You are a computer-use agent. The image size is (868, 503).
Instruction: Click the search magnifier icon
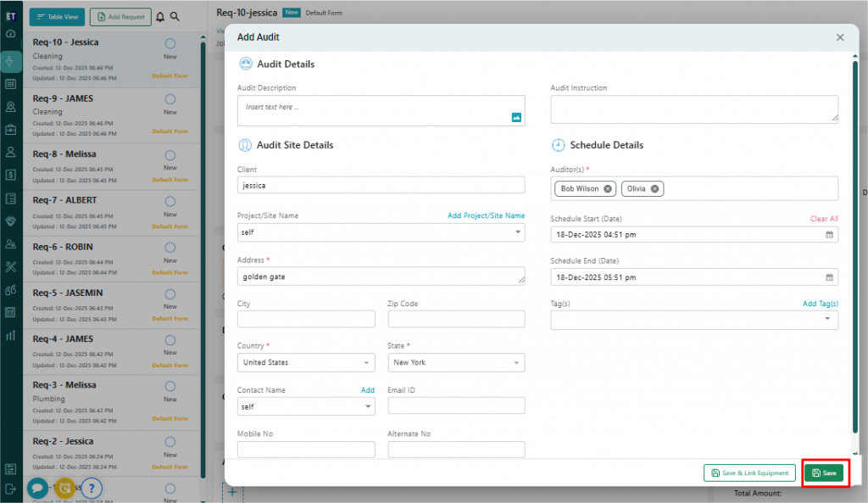175,17
